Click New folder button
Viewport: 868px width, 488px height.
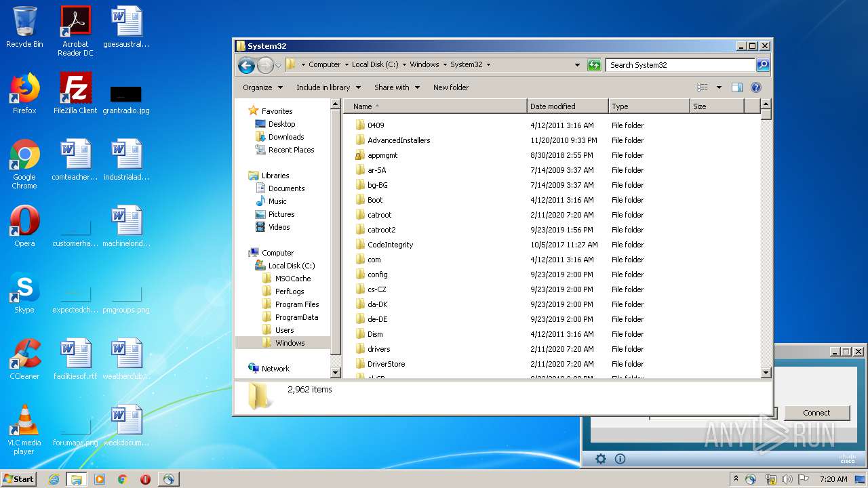(x=451, y=87)
